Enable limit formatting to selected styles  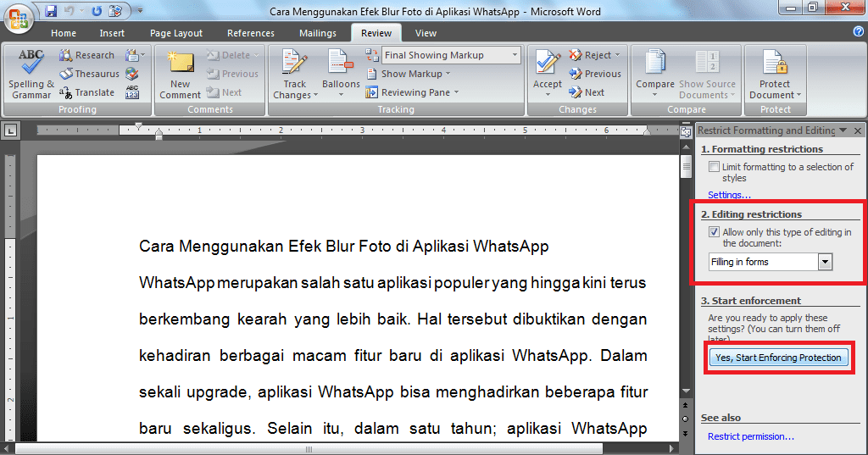tap(715, 167)
